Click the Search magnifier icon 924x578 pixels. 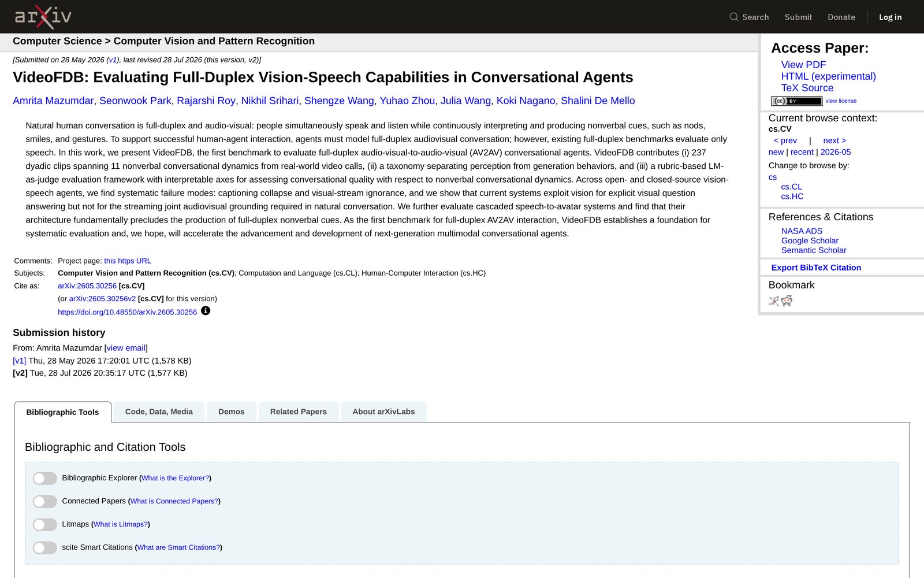pos(734,17)
